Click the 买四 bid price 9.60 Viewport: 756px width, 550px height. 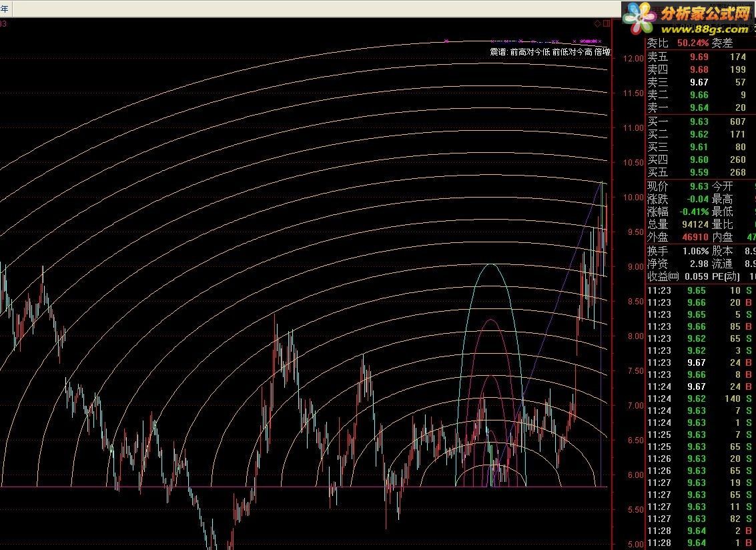pos(699,160)
